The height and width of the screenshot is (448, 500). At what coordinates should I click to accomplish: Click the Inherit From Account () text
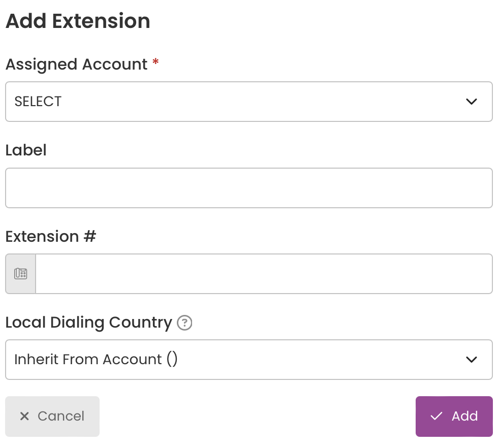pyautogui.click(x=96, y=359)
